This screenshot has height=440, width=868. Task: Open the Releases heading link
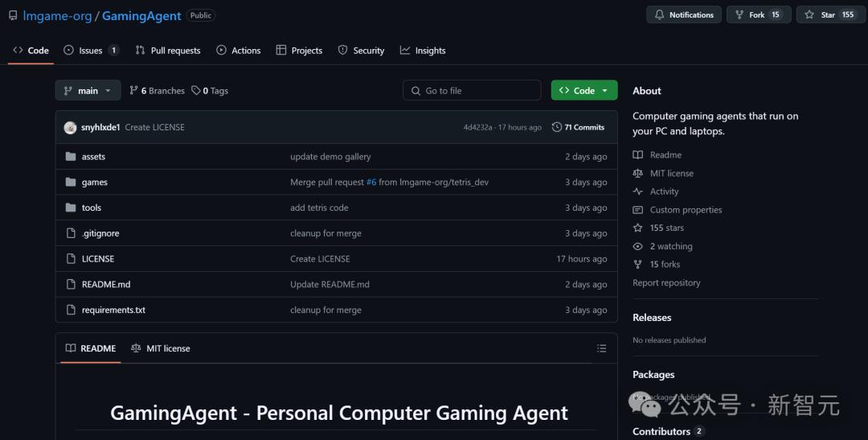point(652,318)
